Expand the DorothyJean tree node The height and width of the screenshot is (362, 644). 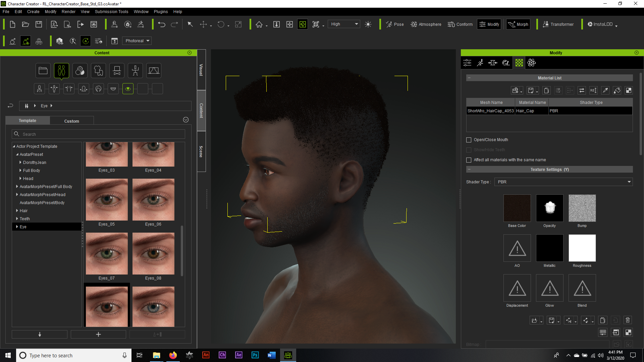(20, 162)
